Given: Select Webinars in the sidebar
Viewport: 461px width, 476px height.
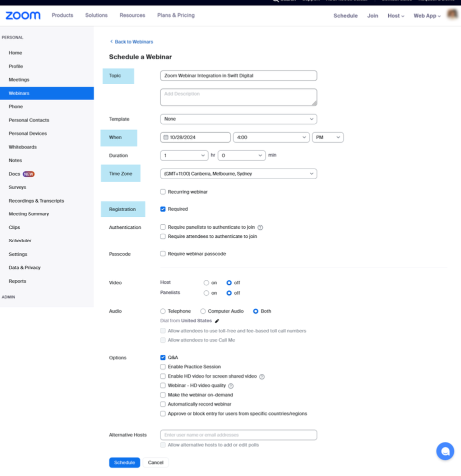Looking at the screenshot, I should tap(46, 93).
